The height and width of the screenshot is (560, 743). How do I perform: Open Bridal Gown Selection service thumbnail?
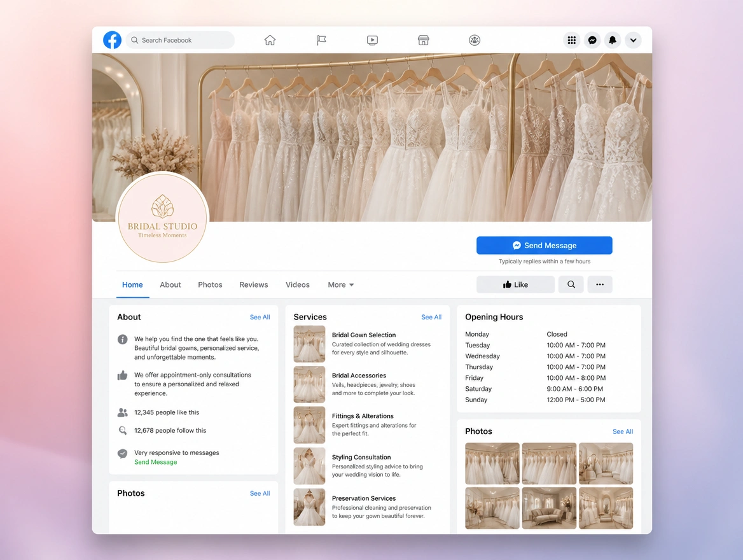pos(309,344)
